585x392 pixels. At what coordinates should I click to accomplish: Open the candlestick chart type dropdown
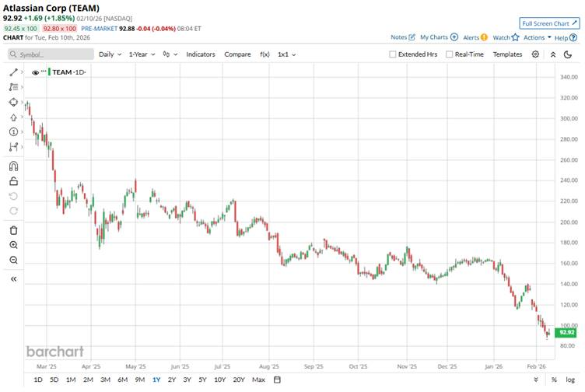pyautogui.click(x=170, y=54)
